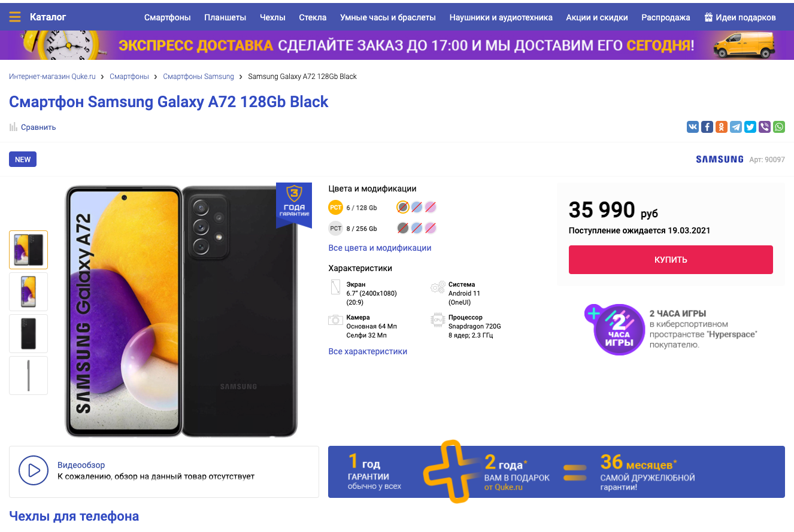Open the Каталог hamburger menu icon
The image size is (794, 532).
pos(15,17)
